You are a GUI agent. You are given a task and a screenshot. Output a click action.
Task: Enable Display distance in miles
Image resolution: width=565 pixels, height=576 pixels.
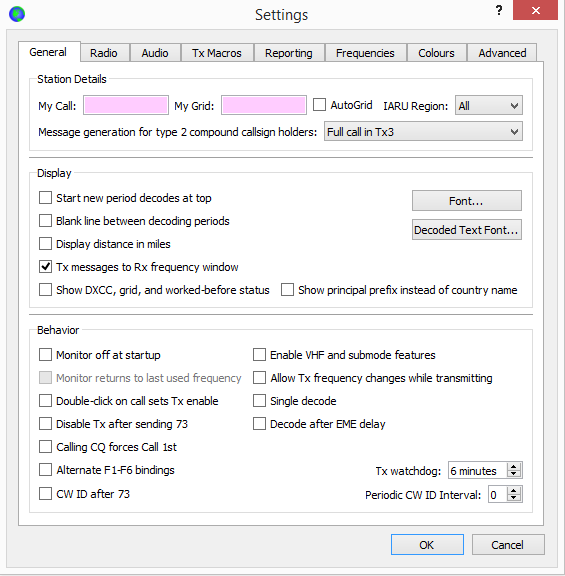pos(45,244)
